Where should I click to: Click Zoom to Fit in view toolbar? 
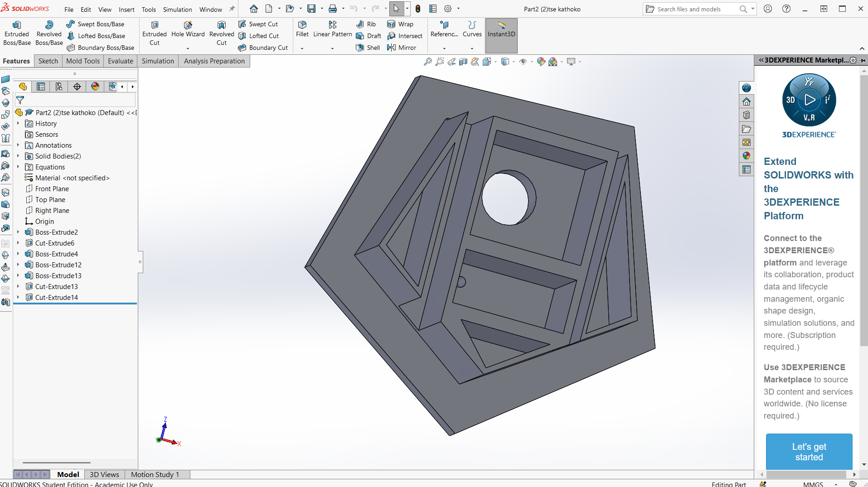[x=427, y=62]
